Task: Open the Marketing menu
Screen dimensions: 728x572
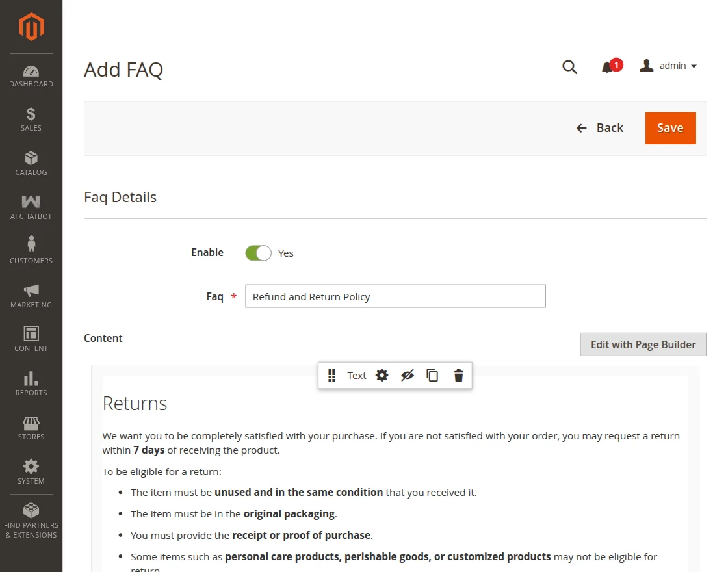Action: click(x=31, y=296)
